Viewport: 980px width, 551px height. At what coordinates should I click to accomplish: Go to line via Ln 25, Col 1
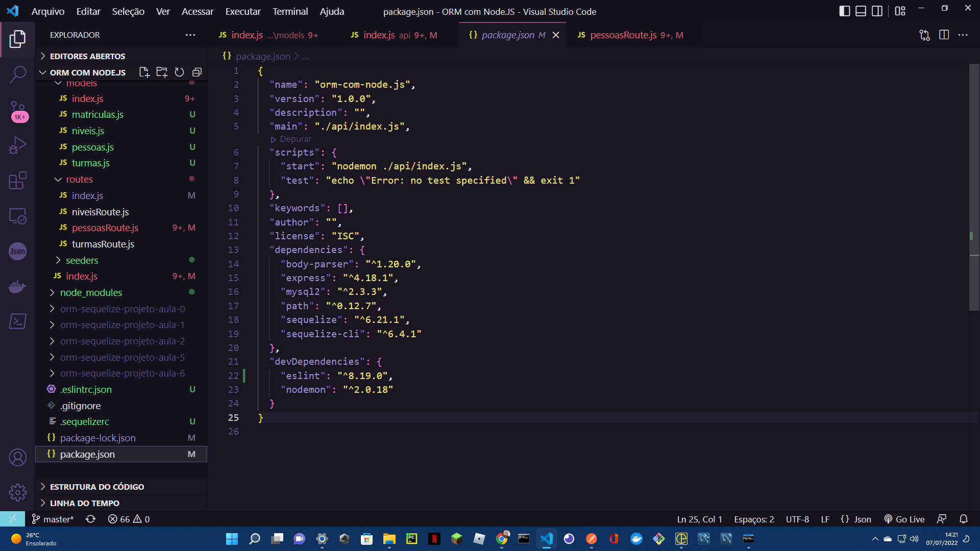pos(699,519)
